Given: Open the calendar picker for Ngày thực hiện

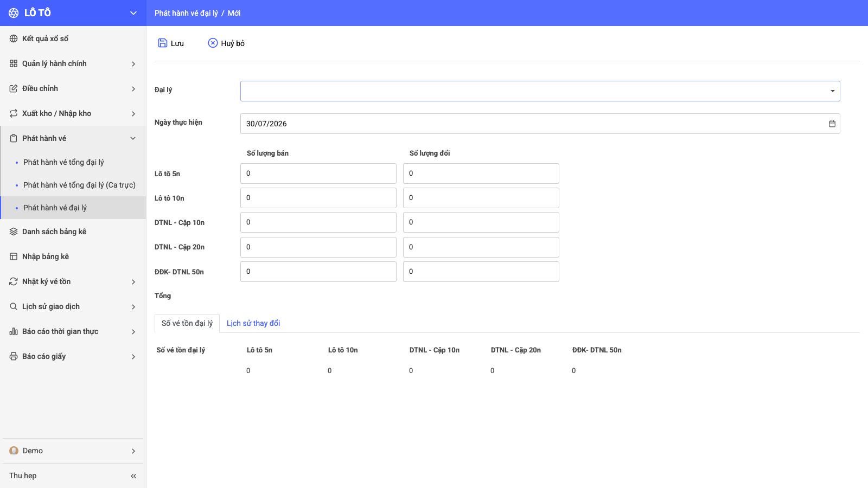Looking at the screenshot, I should (x=832, y=124).
